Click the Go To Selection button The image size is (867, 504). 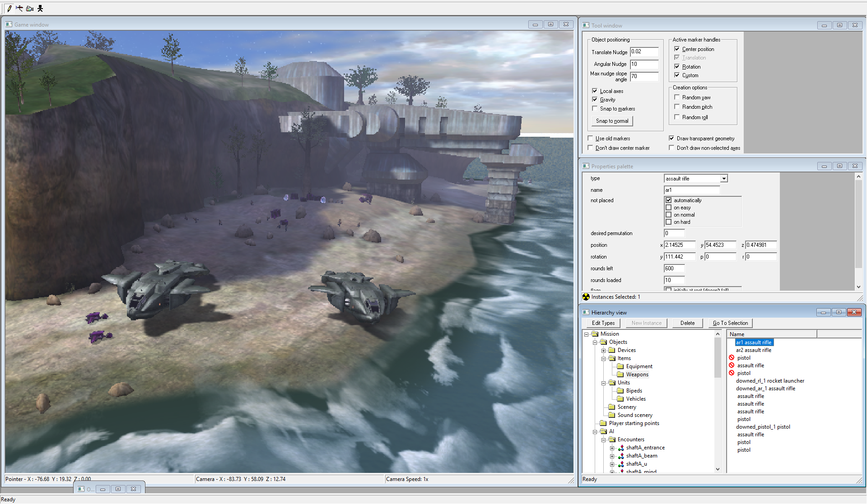730,323
